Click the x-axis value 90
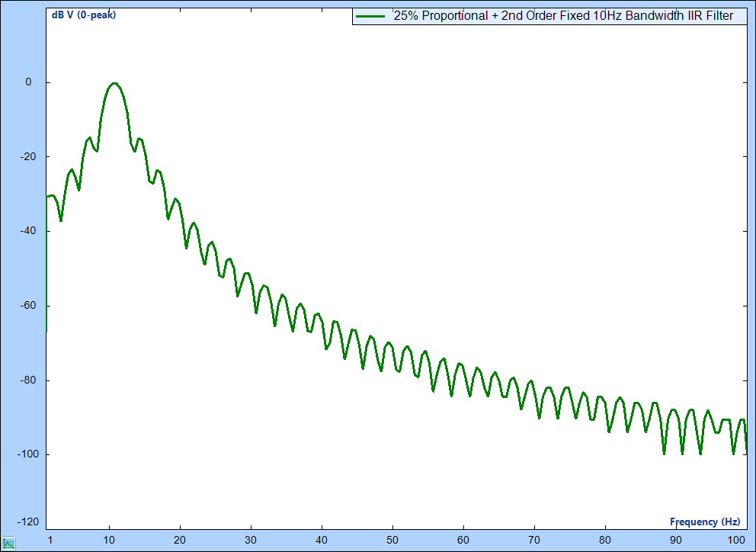Viewport: 756px width, 552px height. (676, 540)
